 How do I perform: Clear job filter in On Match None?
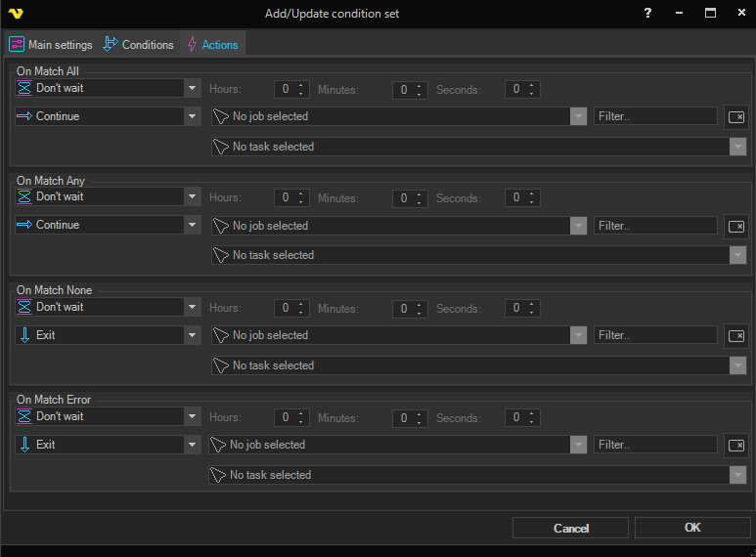pos(735,336)
